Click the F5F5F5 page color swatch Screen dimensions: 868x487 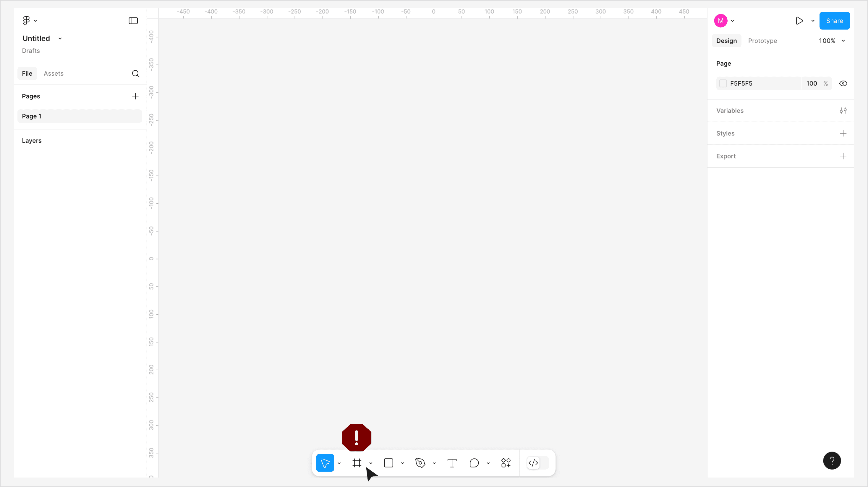(x=723, y=84)
